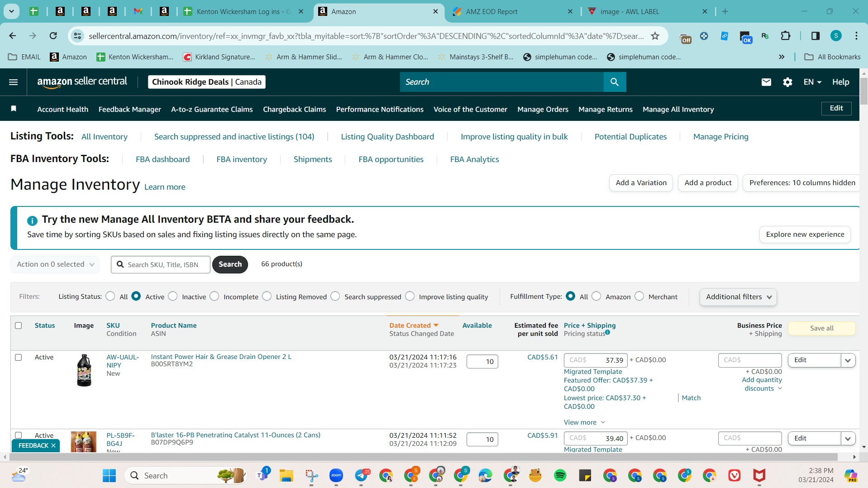
Task: Sort by the Date Created column header
Action: [x=414, y=325]
